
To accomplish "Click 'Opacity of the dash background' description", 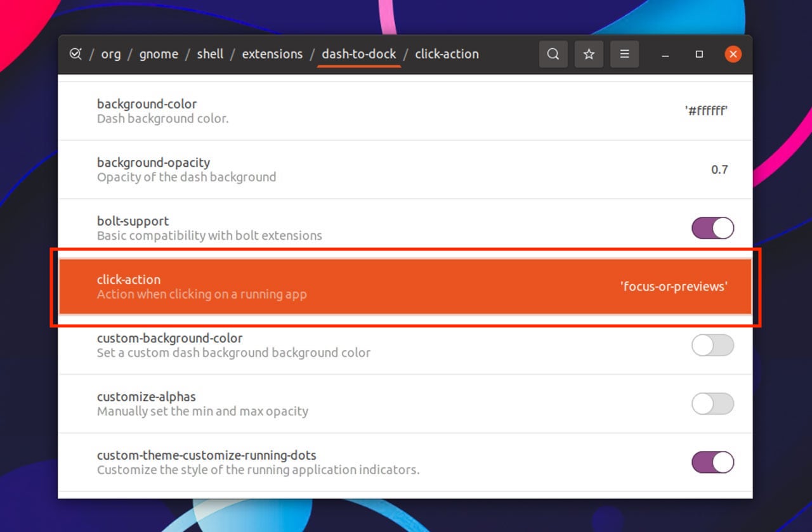I will point(187,177).
